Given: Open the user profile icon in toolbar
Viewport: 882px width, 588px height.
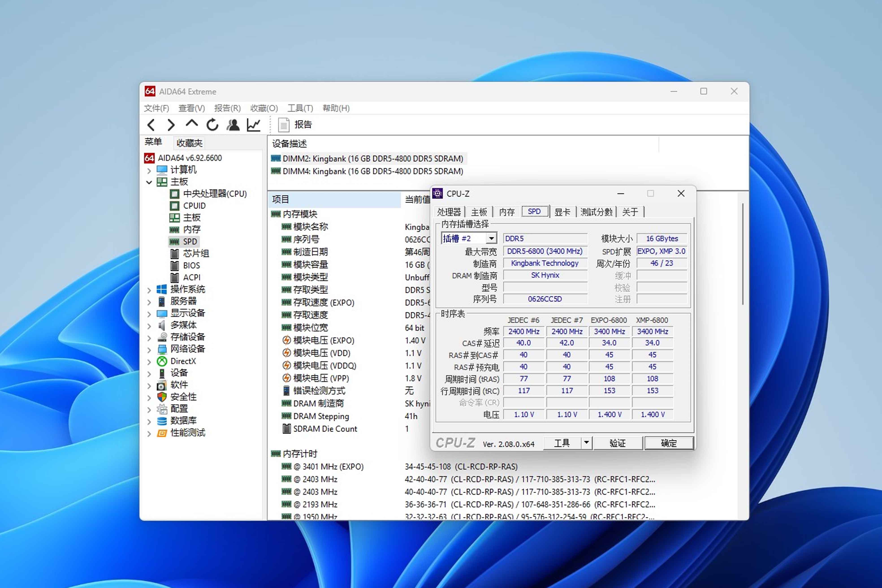Looking at the screenshot, I should click(x=233, y=125).
